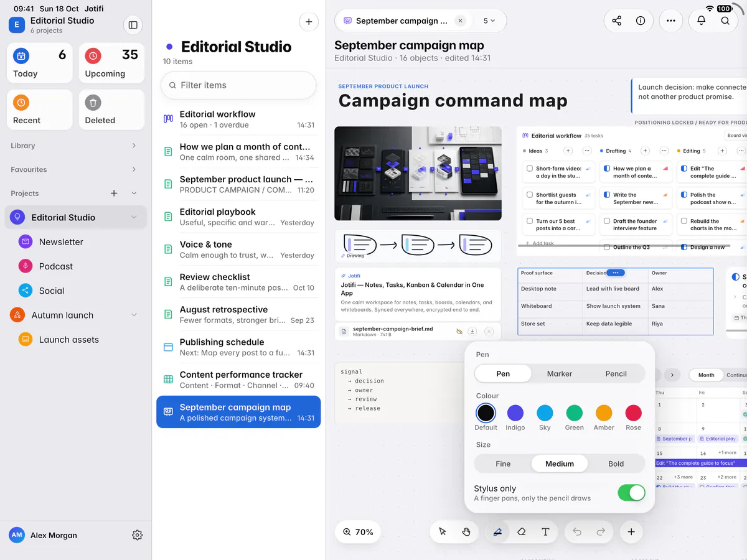
Task: Set pen size to Fine
Action: [x=503, y=464]
